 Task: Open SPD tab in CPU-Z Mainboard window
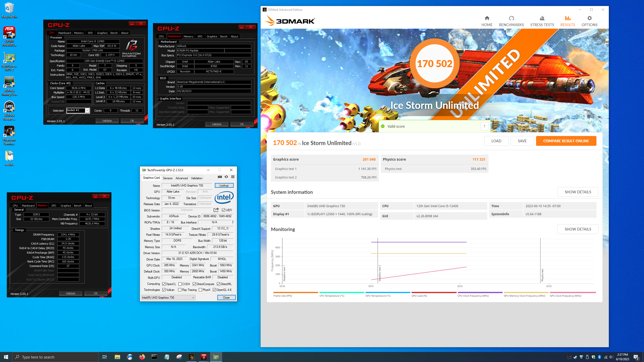point(200,36)
